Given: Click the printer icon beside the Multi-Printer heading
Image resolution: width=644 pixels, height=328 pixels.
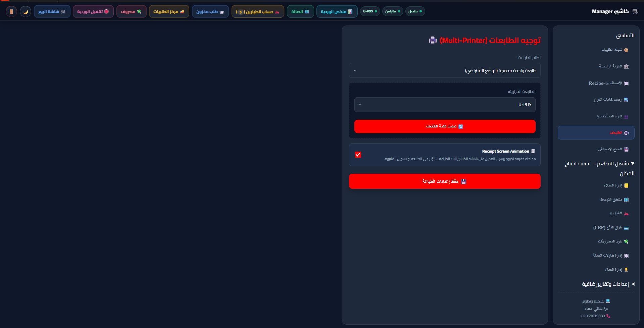Looking at the screenshot, I should point(433,40).
